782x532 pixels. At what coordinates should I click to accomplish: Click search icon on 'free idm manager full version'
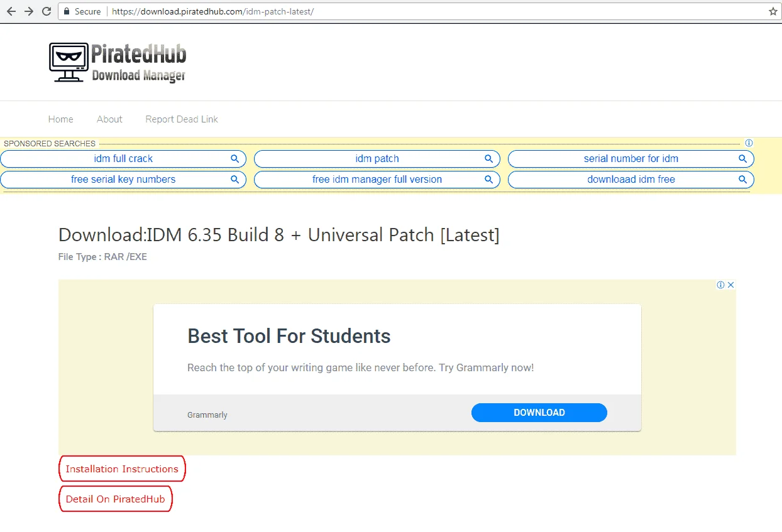click(488, 180)
